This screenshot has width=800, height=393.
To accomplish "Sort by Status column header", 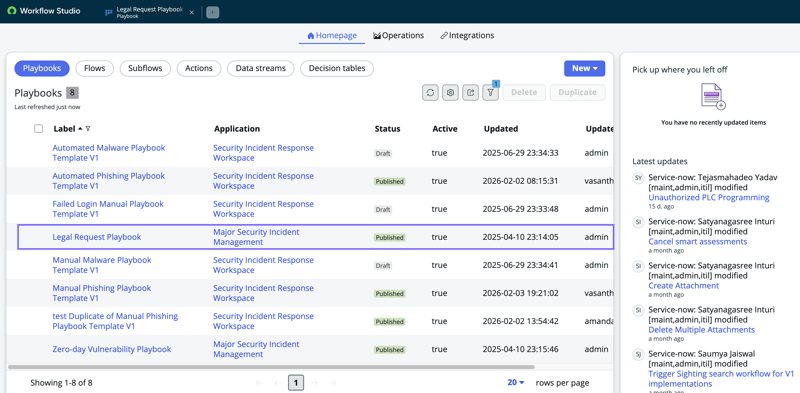I will pos(387,129).
